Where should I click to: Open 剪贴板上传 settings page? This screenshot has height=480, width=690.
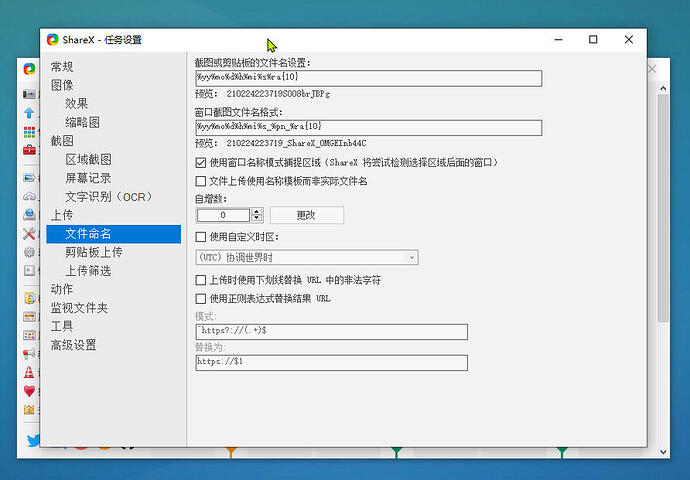[x=94, y=252]
